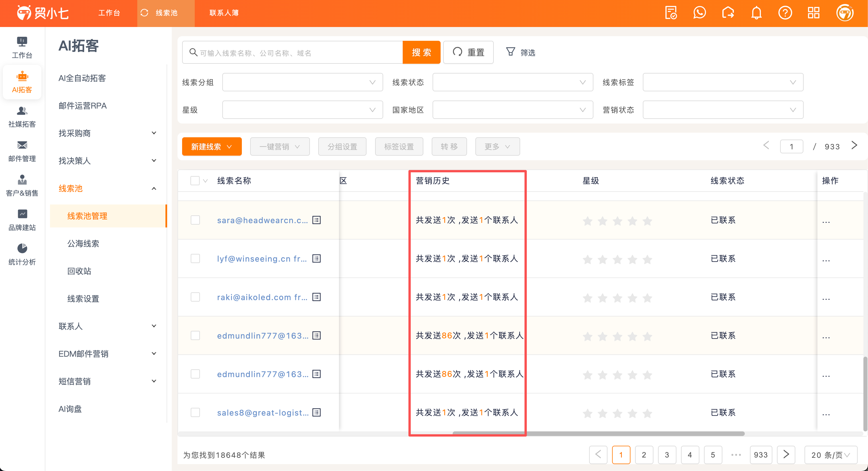Screen dimensions: 868x471
Task: Click the 重置 reset button
Action: tap(468, 52)
